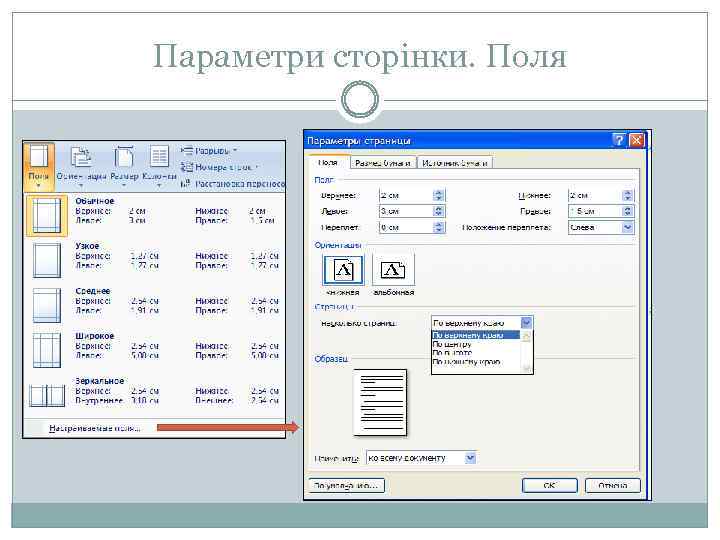Open the Размер page size ribbon button
The image size is (720, 540).
click(124, 166)
